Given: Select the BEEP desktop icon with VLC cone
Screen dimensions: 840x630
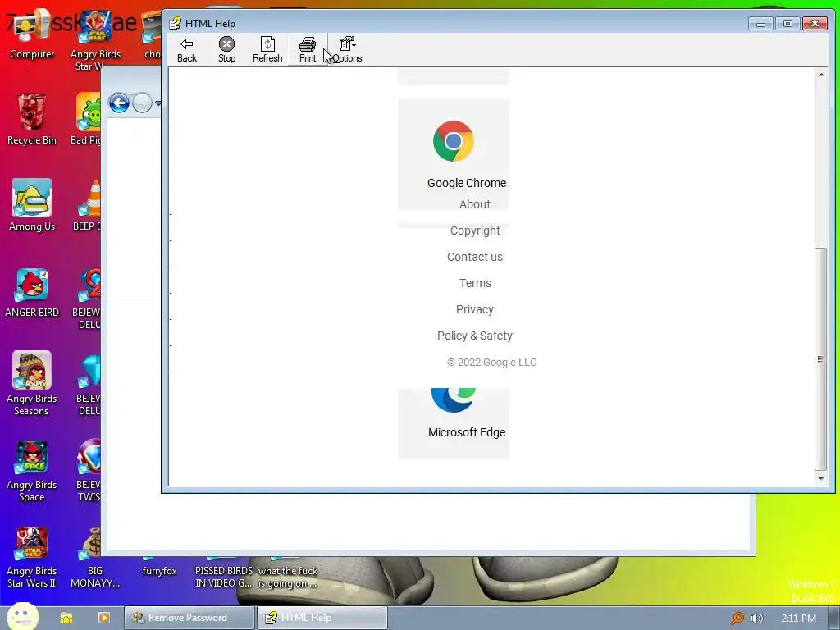Looking at the screenshot, I should click(x=87, y=205).
